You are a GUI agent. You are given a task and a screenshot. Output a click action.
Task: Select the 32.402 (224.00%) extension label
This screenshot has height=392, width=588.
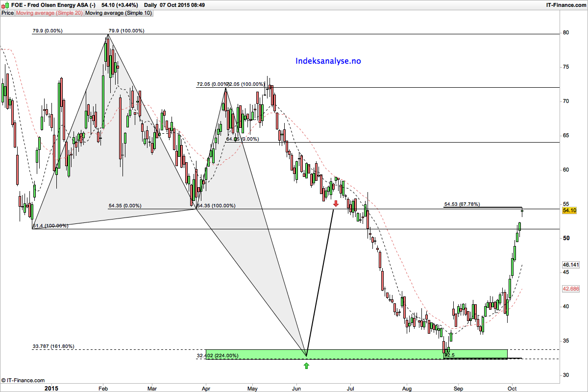[x=218, y=356]
